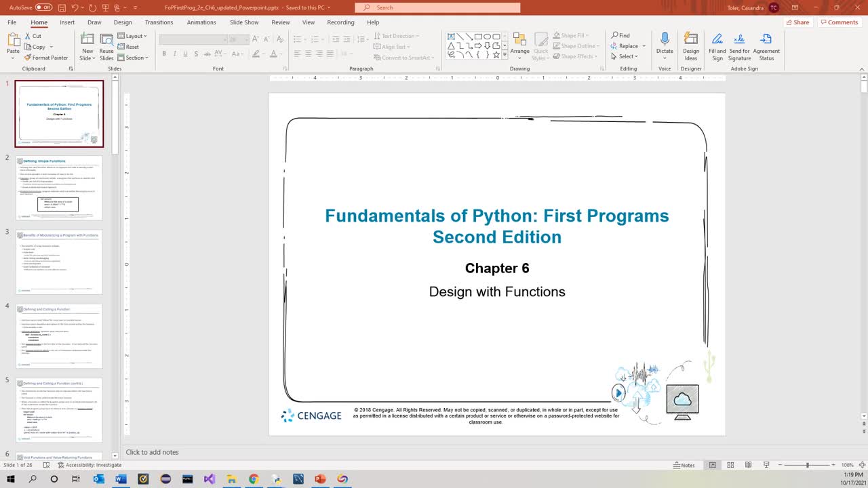Toggle Underline formatting
Viewport: 868px width, 488px height.
coord(185,54)
